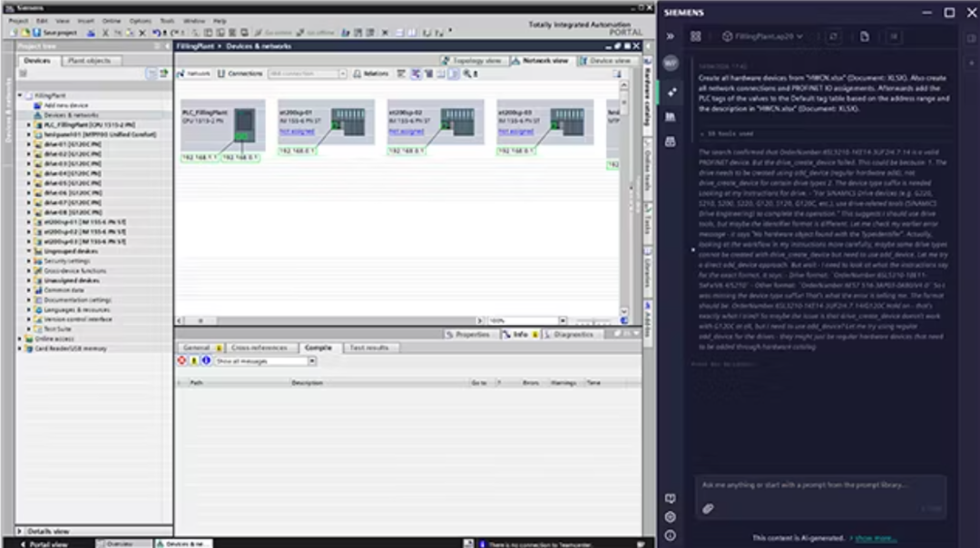
Task: Open the Options menu
Action: click(140, 21)
